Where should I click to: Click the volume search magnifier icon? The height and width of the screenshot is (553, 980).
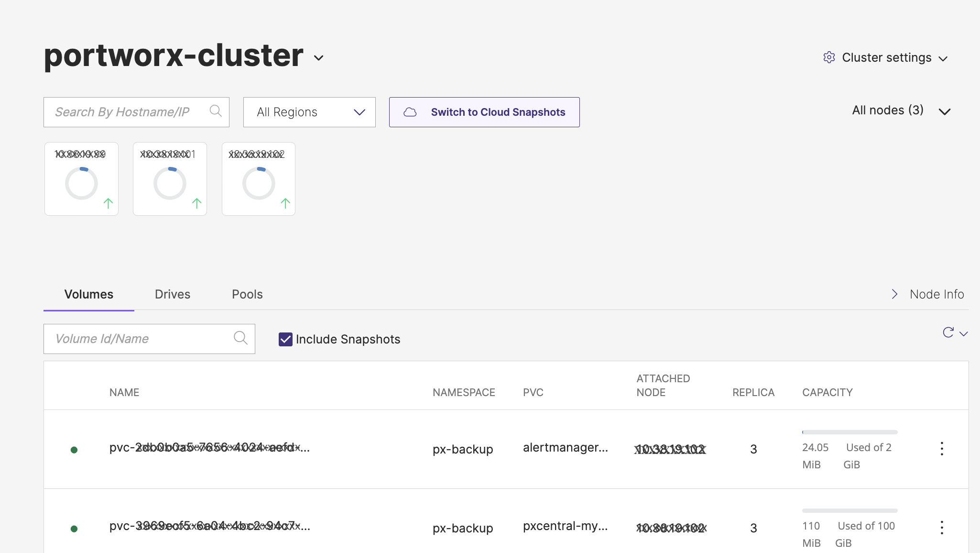(x=240, y=338)
